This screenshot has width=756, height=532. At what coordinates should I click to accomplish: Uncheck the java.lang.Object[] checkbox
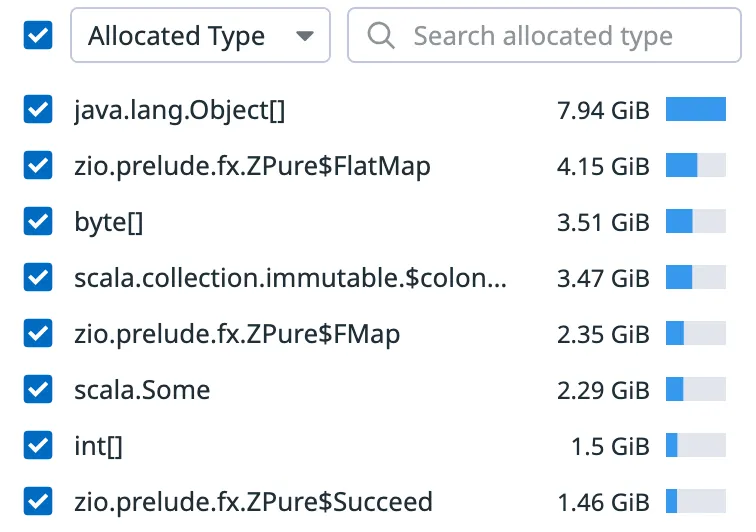point(38,110)
